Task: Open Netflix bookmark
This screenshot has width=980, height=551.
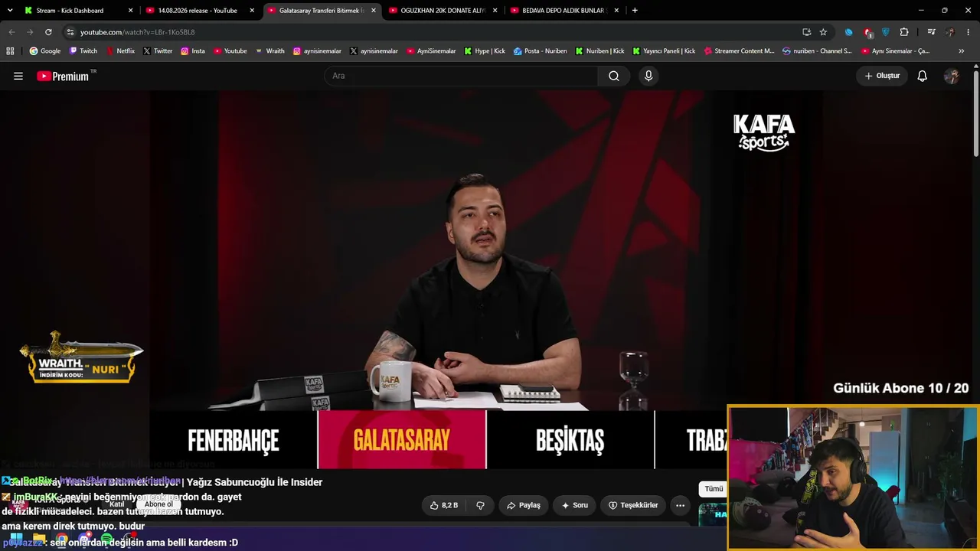Action: [x=119, y=51]
